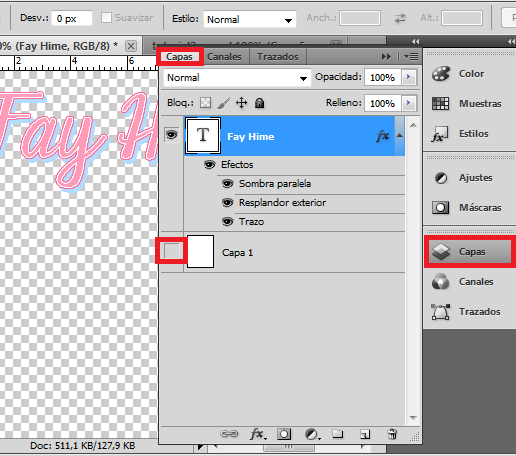Click the Opacidad value field

tap(382, 77)
